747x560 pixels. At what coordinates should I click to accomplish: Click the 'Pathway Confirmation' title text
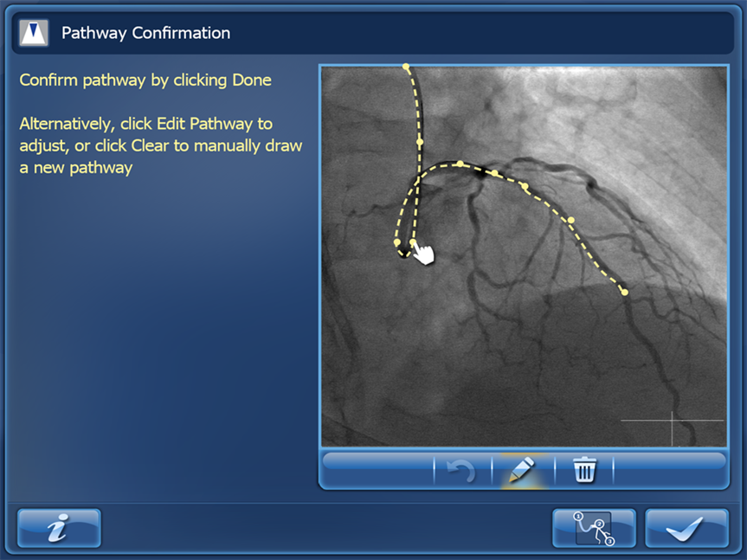145,33
